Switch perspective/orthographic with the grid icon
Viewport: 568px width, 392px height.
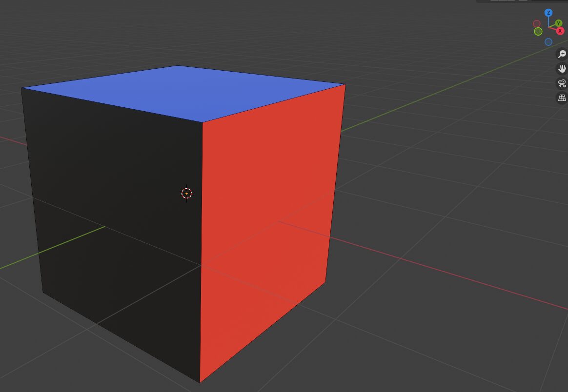pyautogui.click(x=562, y=98)
